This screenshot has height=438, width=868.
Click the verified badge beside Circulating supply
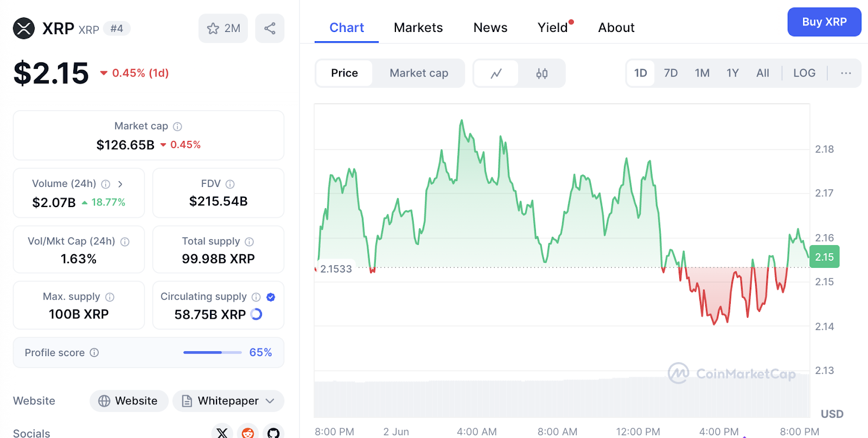[271, 297]
